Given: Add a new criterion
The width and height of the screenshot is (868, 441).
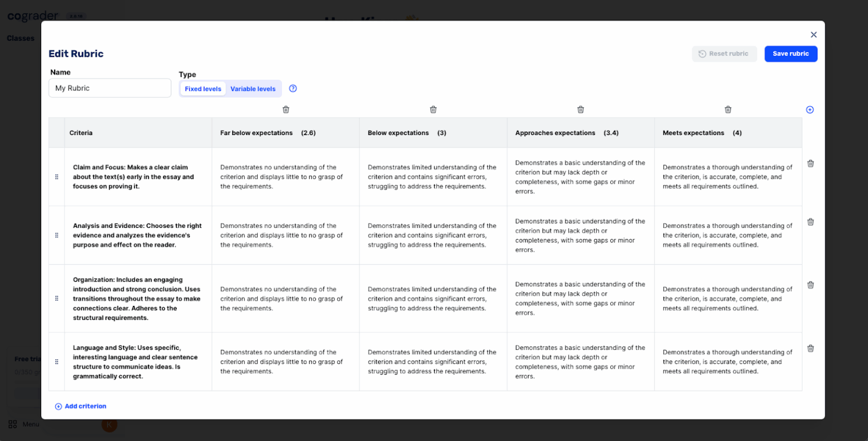Looking at the screenshot, I should [80, 406].
